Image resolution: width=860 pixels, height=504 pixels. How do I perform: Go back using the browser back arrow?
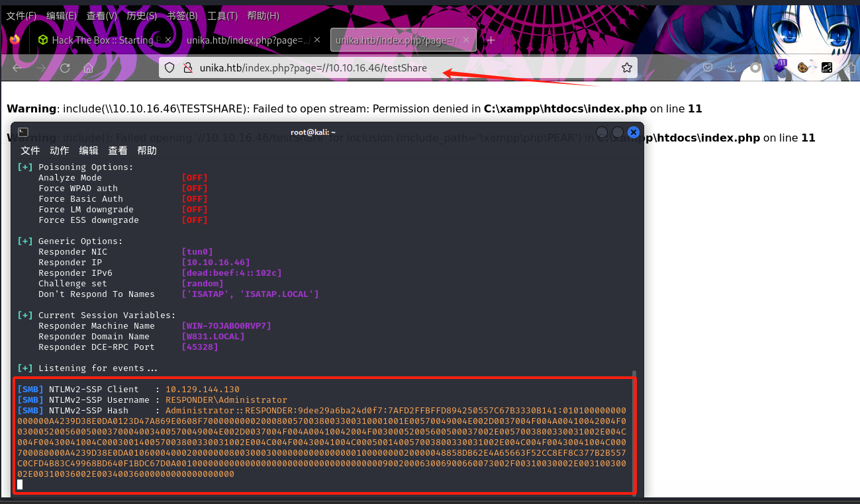pos(17,67)
